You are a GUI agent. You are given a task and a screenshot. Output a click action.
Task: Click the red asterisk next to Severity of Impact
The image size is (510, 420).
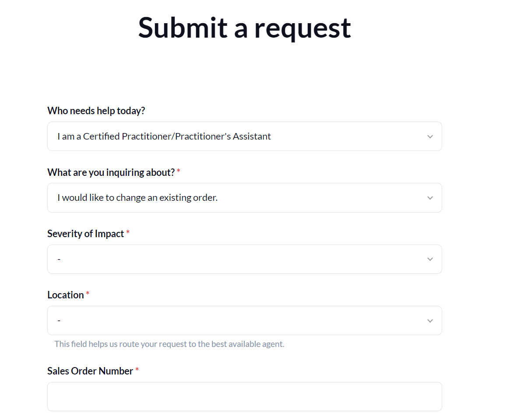pyautogui.click(x=128, y=233)
